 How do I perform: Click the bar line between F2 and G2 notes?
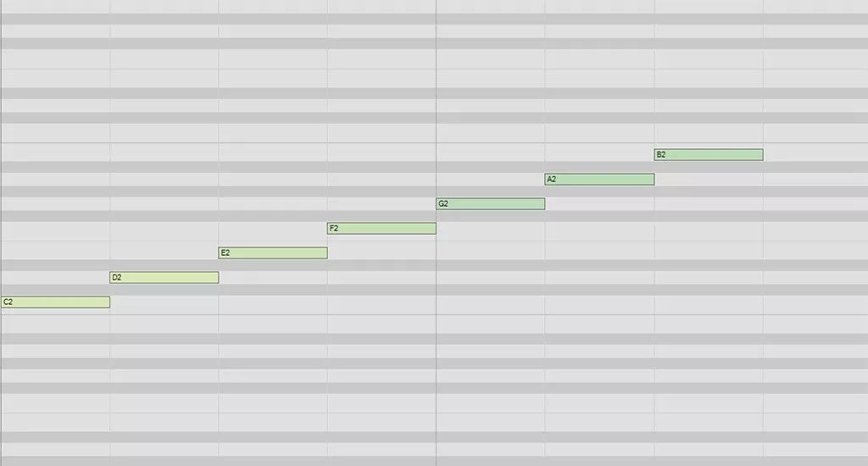[x=437, y=233]
